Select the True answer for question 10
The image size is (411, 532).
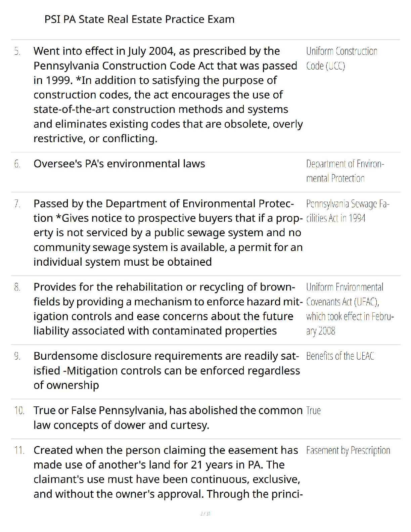[313, 410]
